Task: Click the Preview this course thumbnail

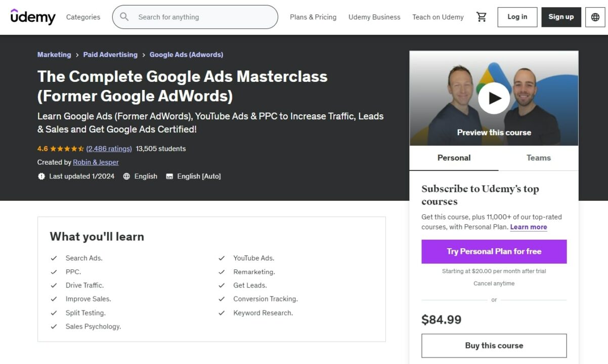Action: [494, 98]
